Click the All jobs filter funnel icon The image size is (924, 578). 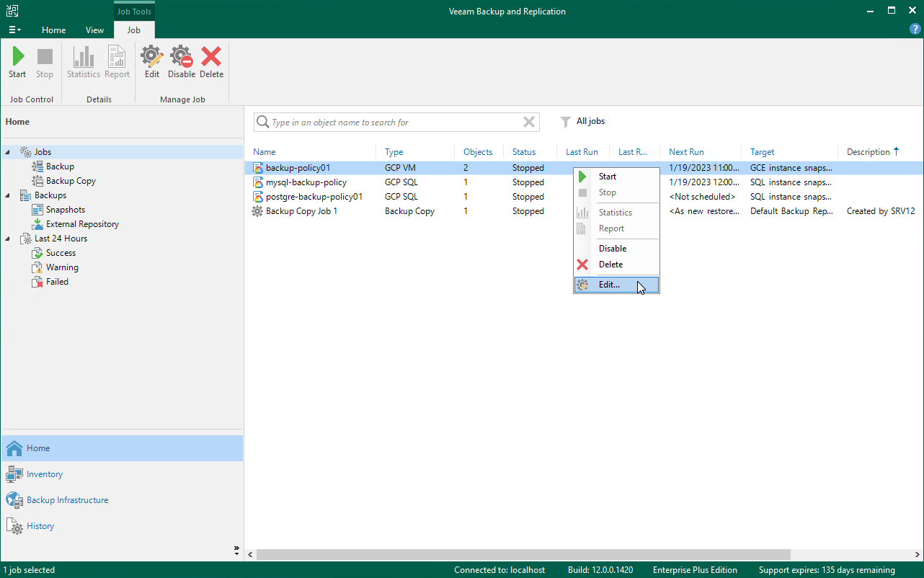point(566,122)
